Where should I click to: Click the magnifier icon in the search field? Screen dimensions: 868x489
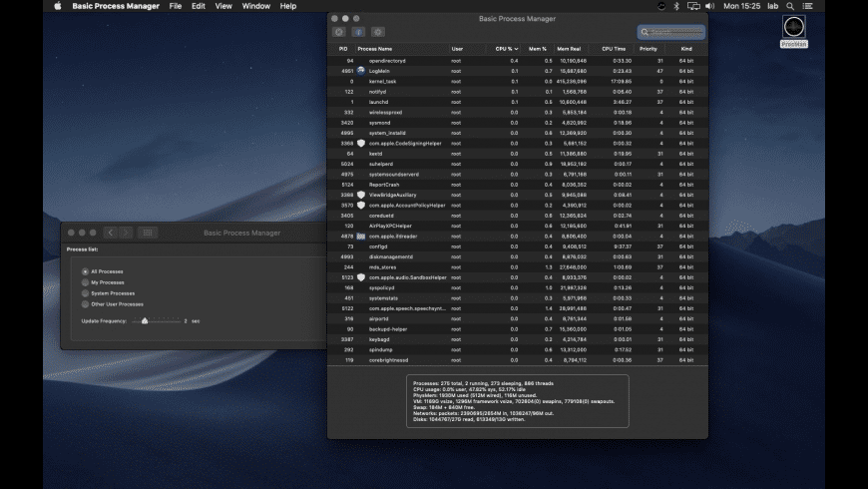click(645, 32)
